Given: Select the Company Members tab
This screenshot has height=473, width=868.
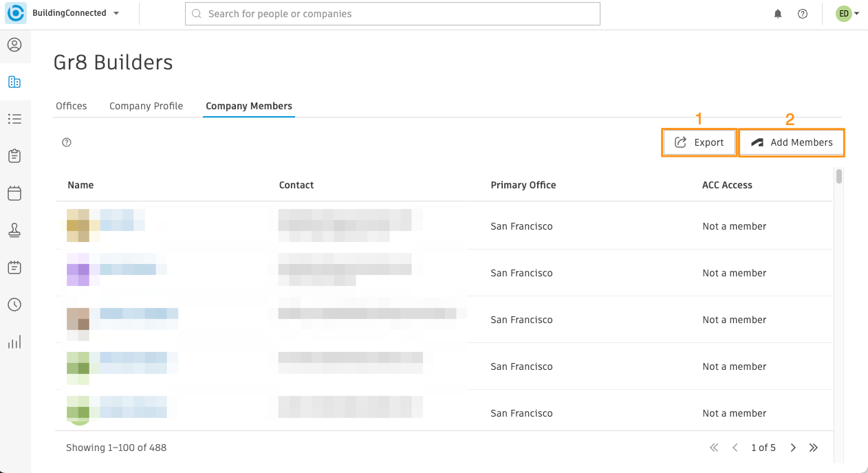Looking at the screenshot, I should 249,106.
